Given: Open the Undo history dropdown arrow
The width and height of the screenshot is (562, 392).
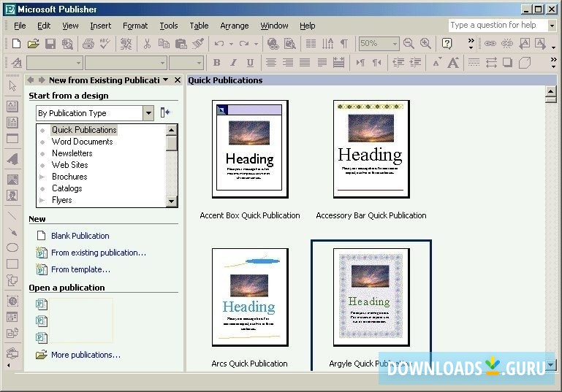Looking at the screenshot, I should (231, 44).
